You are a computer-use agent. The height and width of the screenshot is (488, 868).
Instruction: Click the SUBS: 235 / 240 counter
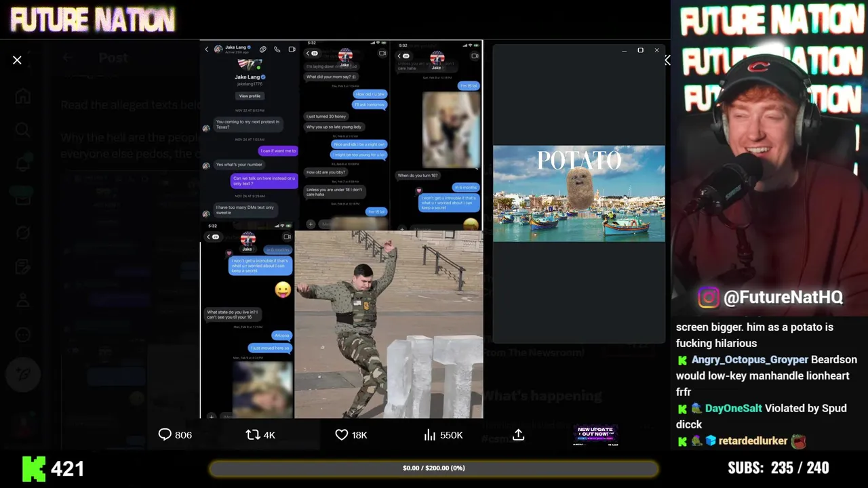tap(778, 468)
